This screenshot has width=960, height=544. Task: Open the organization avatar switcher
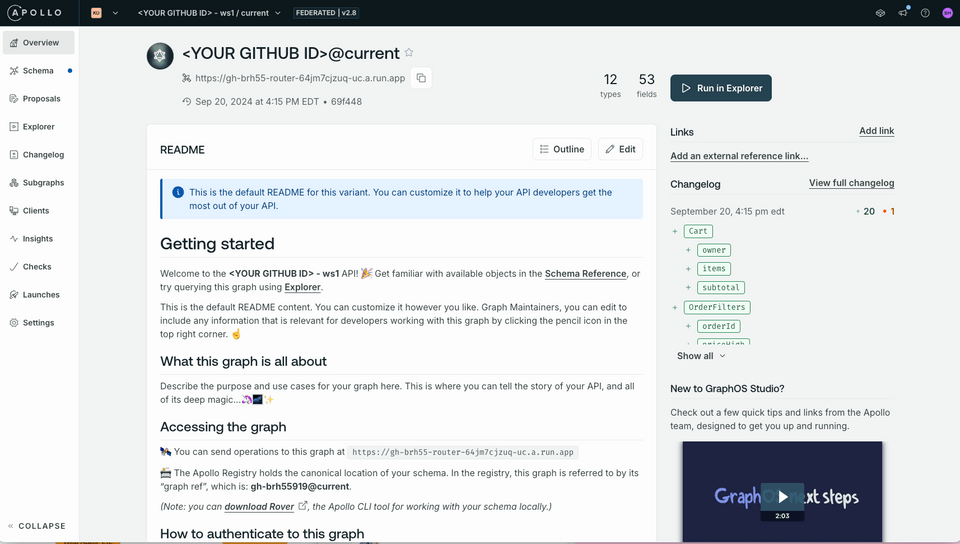[x=96, y=13]
